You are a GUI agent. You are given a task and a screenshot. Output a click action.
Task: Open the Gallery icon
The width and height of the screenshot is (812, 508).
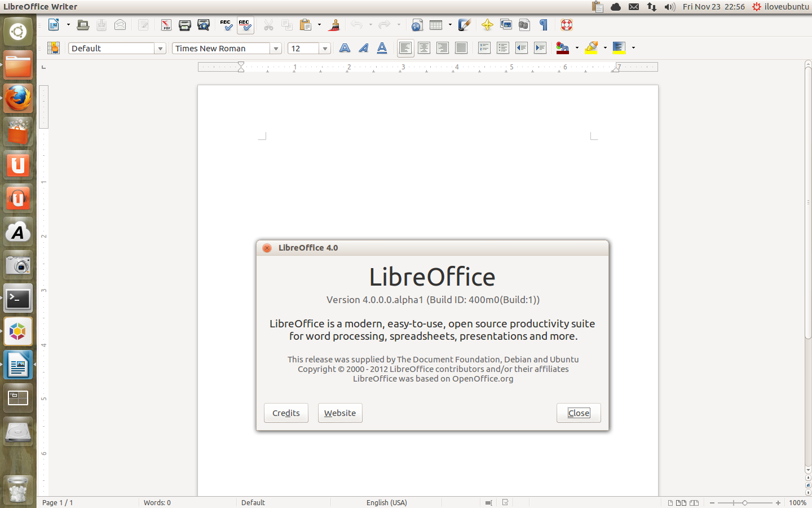[x=506, y=25]
